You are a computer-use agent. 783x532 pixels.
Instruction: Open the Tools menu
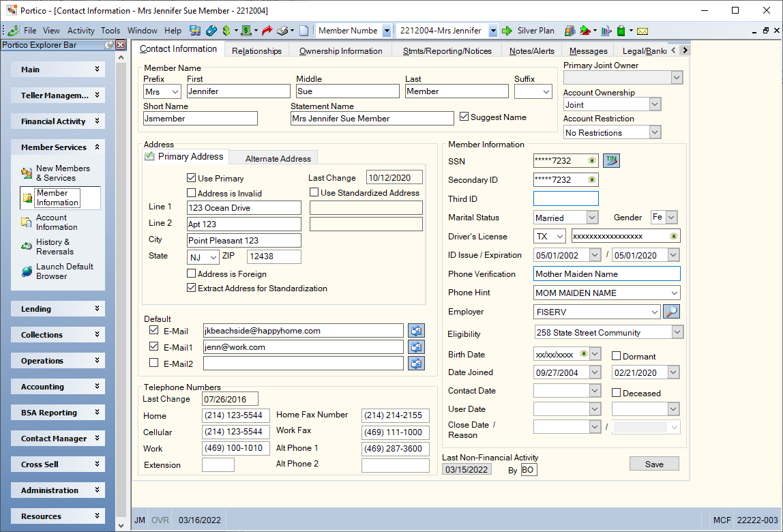[x=110, y=31]
